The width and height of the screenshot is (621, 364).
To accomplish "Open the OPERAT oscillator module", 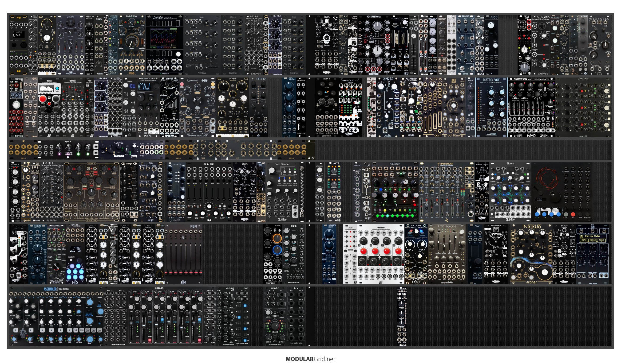I will pos(71,45).
